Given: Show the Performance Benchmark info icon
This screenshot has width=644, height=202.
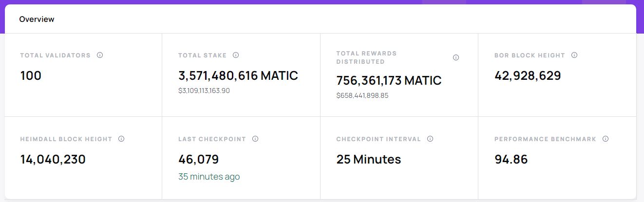Looking at the screenshot, I should [606, 139].
